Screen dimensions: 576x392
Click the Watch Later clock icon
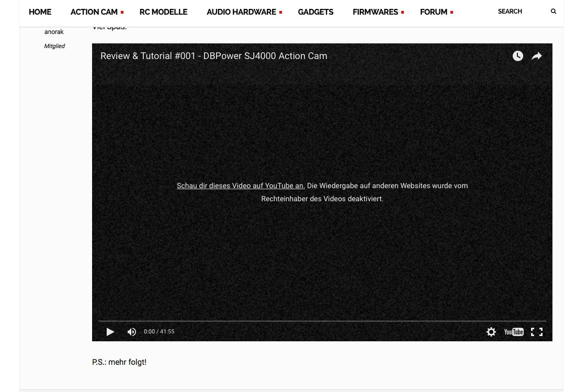517,56
